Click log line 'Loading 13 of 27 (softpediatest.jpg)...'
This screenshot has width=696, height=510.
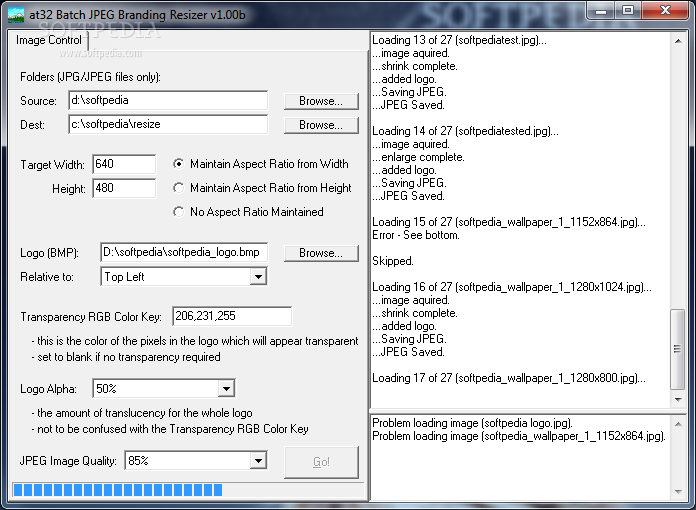click(x=459, y=40)
